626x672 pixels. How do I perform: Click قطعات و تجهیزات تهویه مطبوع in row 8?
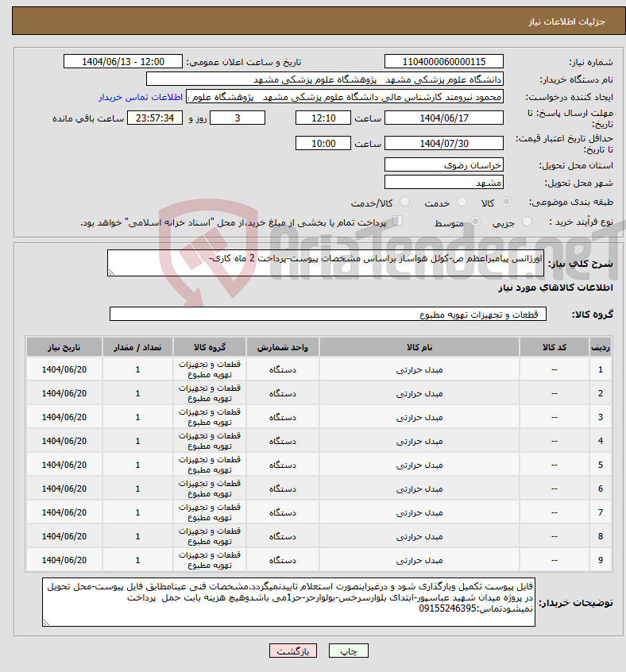pos(210,536)
